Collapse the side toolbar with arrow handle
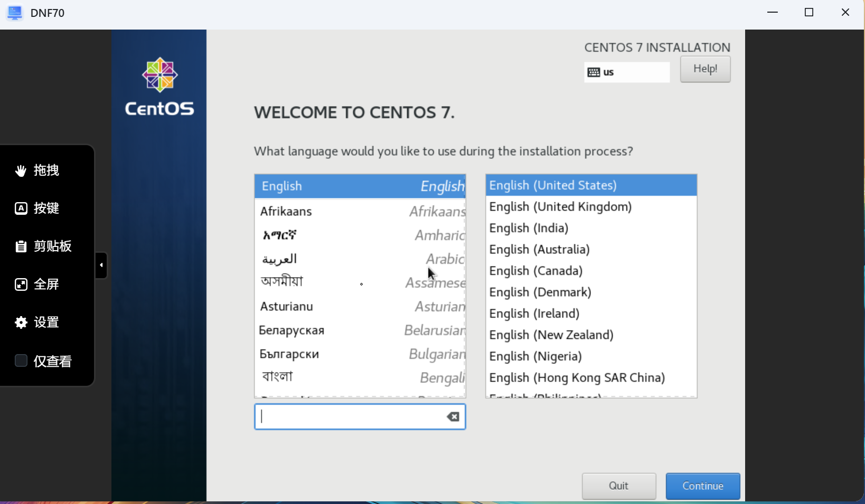The image size is (865, 504). tap(101, 265)
